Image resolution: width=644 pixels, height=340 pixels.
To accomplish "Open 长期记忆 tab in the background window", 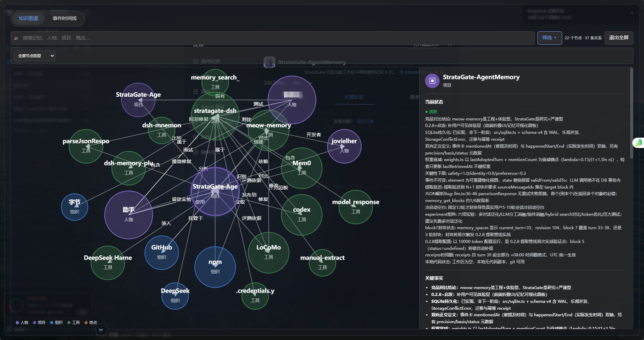I will [354, 97].
